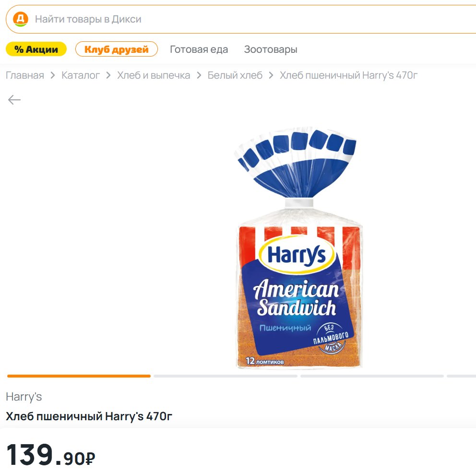This screenshot has height=473, width=476.
Task: Select the 'Зоотовары' menu item
Action: [271, 49]
